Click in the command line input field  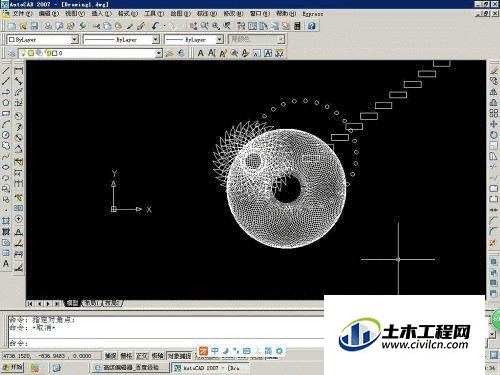tap(167, 343)
